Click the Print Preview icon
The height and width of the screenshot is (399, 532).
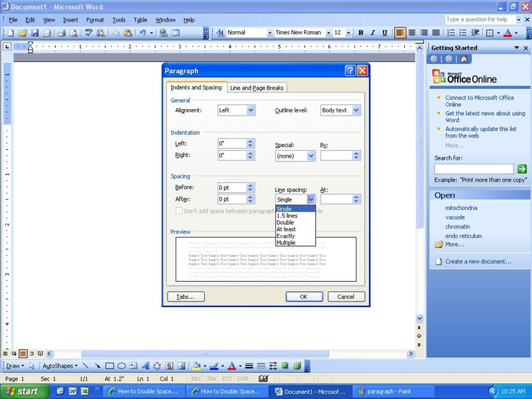[74, 33]
